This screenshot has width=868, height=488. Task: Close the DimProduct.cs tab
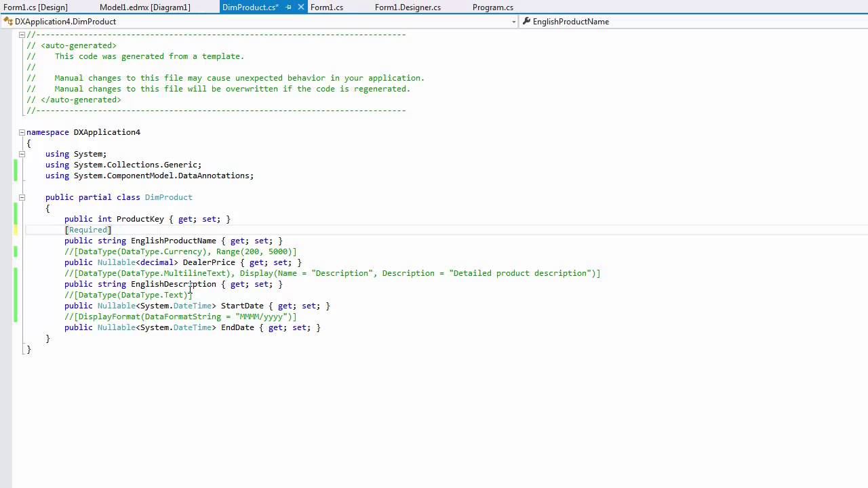tap(301, 7)
